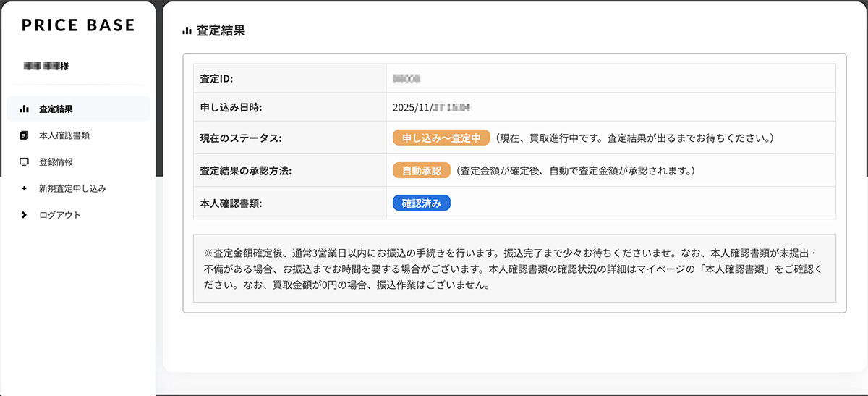Viewport: 868px width, 396px height.
Task: Click the orange 自動承認 badge
Action: pyautogui.click(x=421, y=171)
